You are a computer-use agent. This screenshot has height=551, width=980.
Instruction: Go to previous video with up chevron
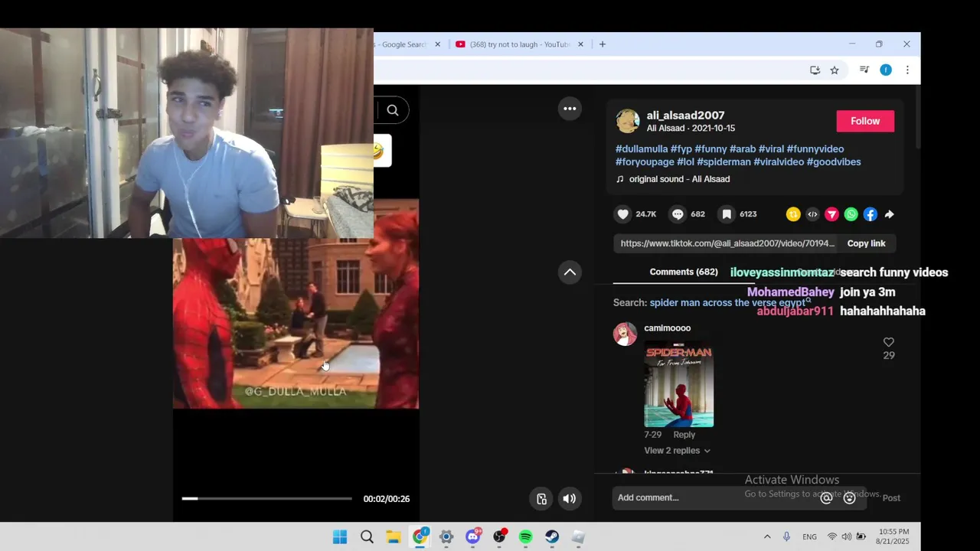(x=570, y=272)
